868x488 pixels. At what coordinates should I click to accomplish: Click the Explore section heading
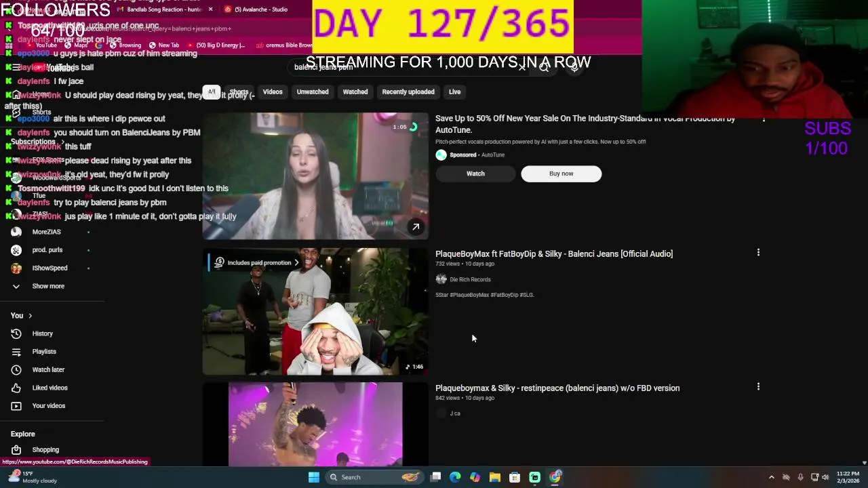click(x=23, y=434)
